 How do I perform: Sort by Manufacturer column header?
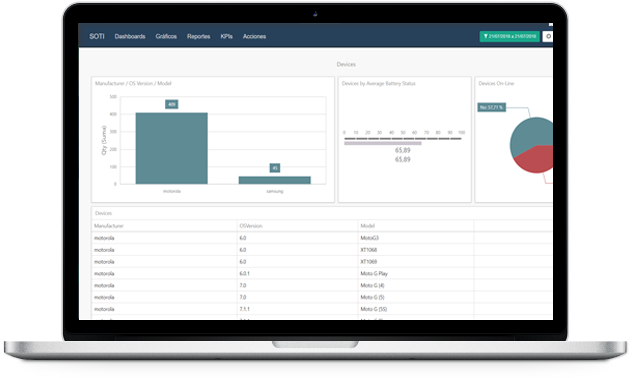[x=109, y=226]
